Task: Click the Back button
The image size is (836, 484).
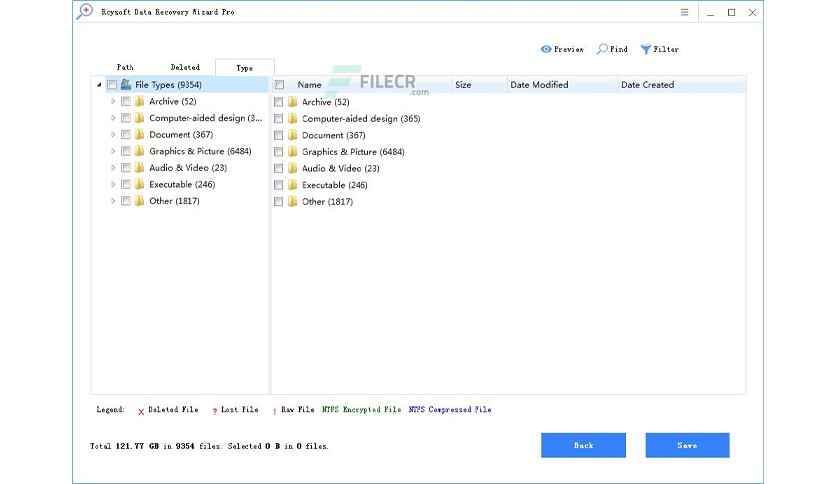Action: (583, 445)
